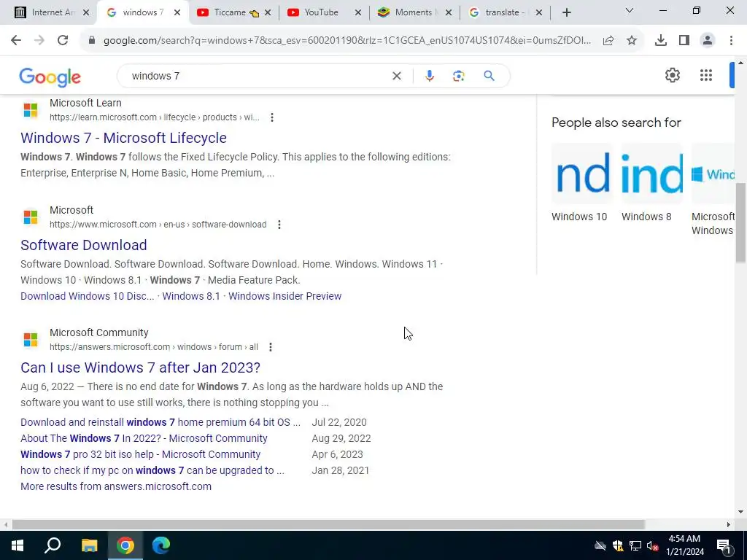Open the Software Download result
This screenshot has height=560, width=747.
tap(83, 245)
